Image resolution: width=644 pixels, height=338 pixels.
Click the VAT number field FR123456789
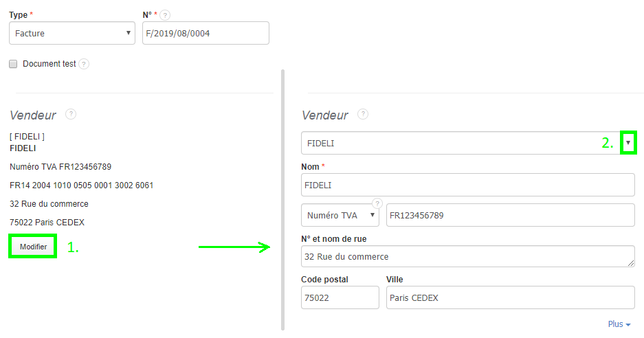point(511,215)
